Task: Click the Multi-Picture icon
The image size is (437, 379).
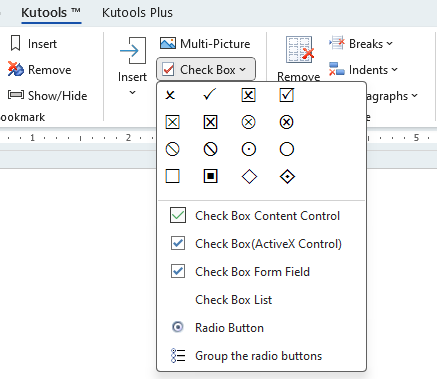Action: click(168, 43)
